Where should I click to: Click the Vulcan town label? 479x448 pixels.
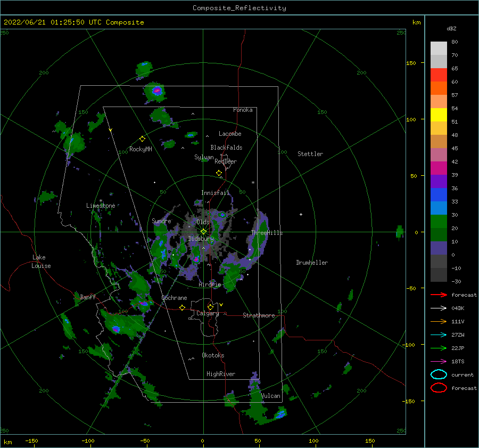271,396
